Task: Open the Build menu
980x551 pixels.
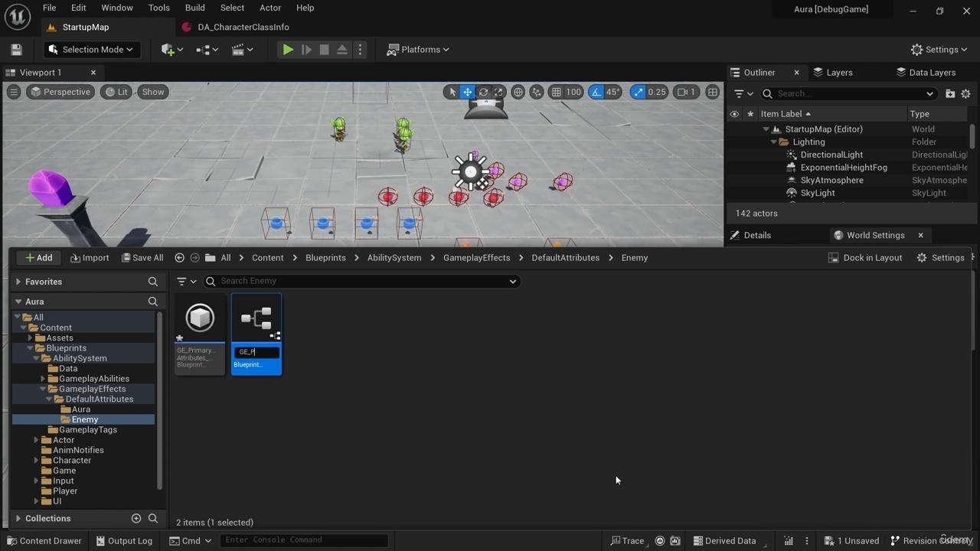Action: pos(195,8)
